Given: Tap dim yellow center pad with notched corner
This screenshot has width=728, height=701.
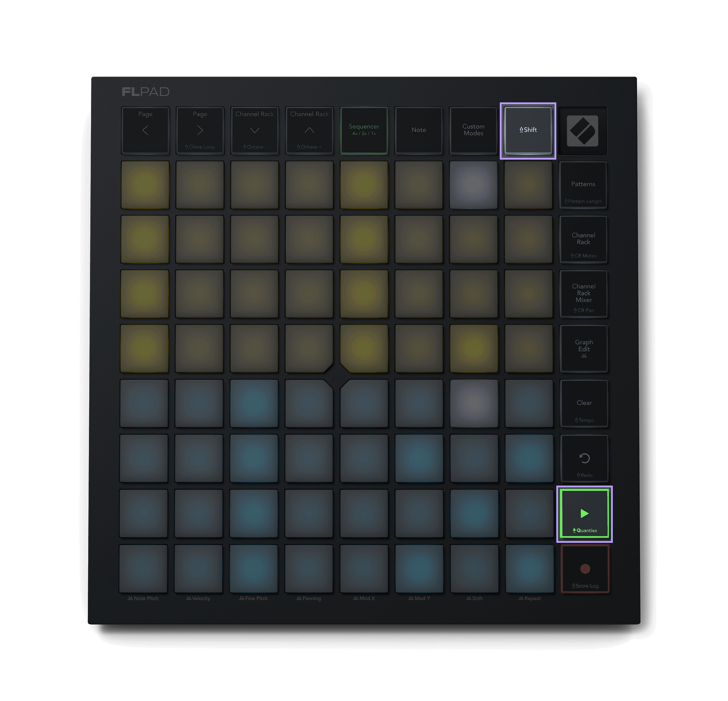Looking at the screenshot, I should (x=309, y=348).
